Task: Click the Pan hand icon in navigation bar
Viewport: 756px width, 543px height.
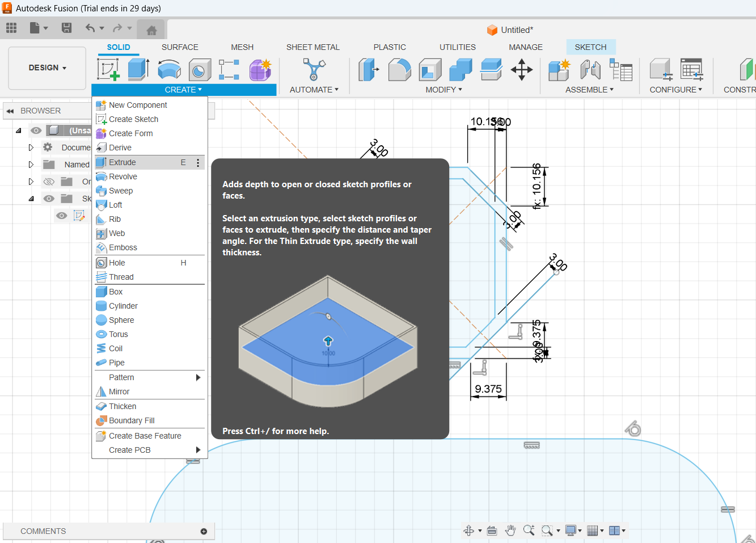Action: click(x=510, y=531)
